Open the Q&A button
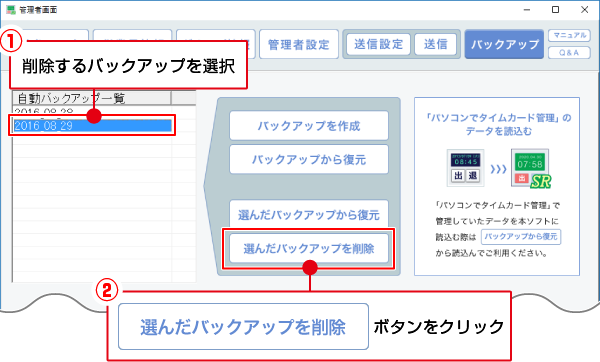The width and height of the screenshot is (600, 362). (569, 52)
